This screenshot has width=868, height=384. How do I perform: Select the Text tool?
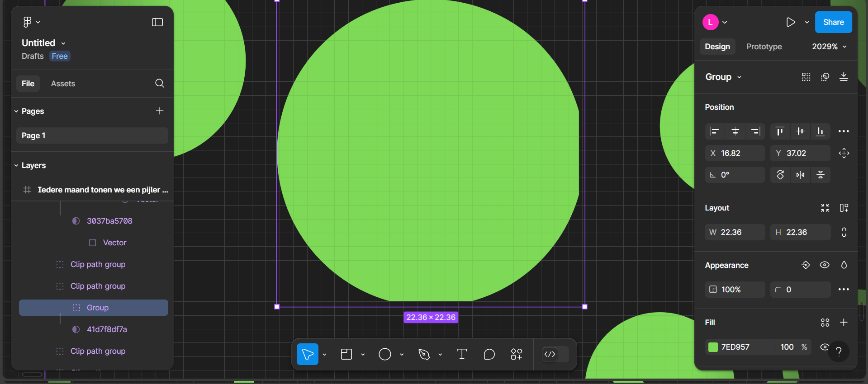pyautogui.click(x=462, y=354)
